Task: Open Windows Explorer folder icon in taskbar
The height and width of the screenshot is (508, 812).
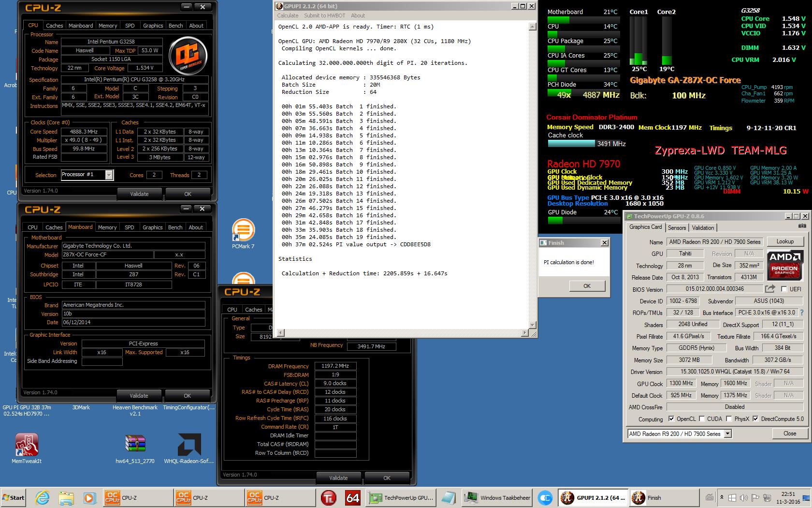Action: (x=66, y=497)
